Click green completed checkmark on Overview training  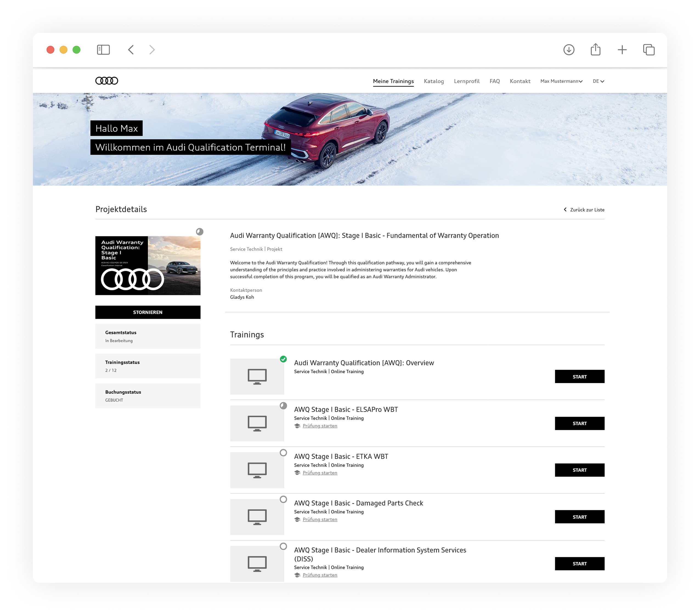283,359
